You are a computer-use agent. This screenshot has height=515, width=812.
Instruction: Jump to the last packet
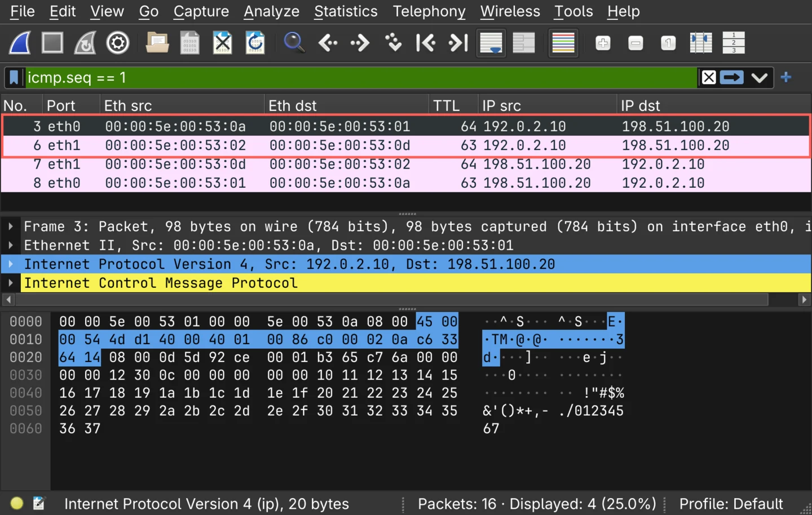pyautogui.click(x=458, y=43)
